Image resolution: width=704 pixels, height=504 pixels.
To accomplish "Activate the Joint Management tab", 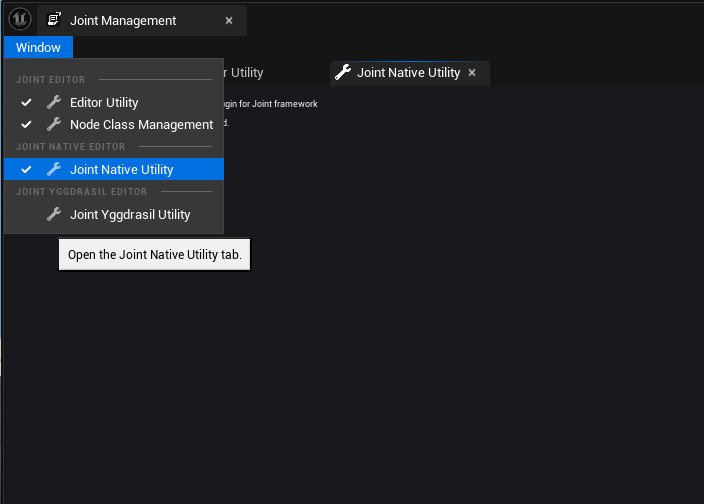I will click(123, 20).
